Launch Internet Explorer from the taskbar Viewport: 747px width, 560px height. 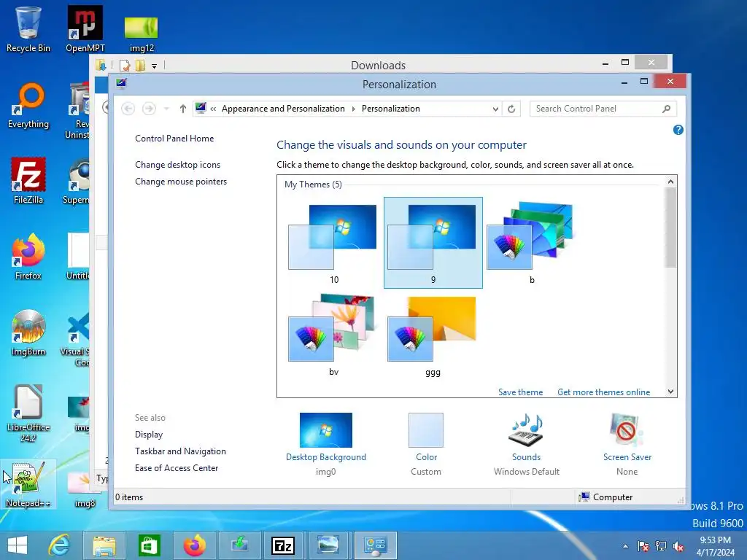tap(59, 545)
